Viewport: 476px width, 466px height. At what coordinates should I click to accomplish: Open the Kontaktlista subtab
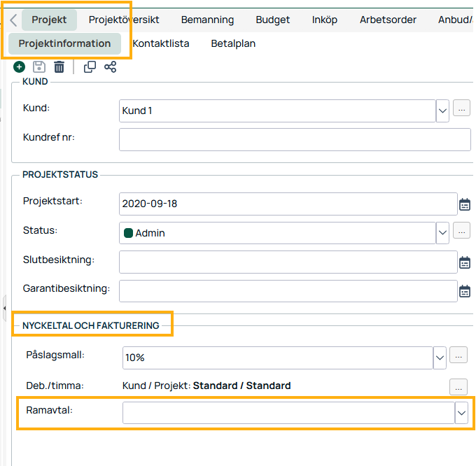(x=161, y=43)
